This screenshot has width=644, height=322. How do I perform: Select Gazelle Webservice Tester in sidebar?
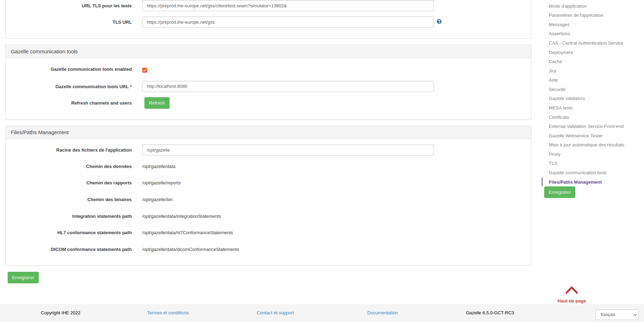(575, 136)
